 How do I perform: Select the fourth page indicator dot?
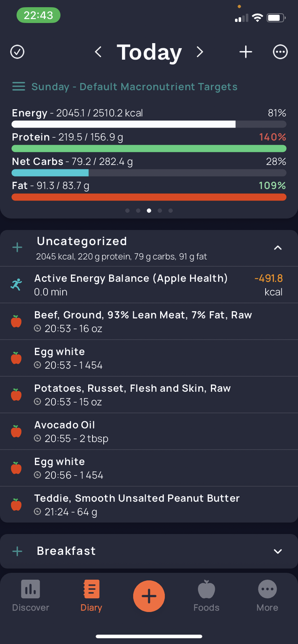point(160,211)
